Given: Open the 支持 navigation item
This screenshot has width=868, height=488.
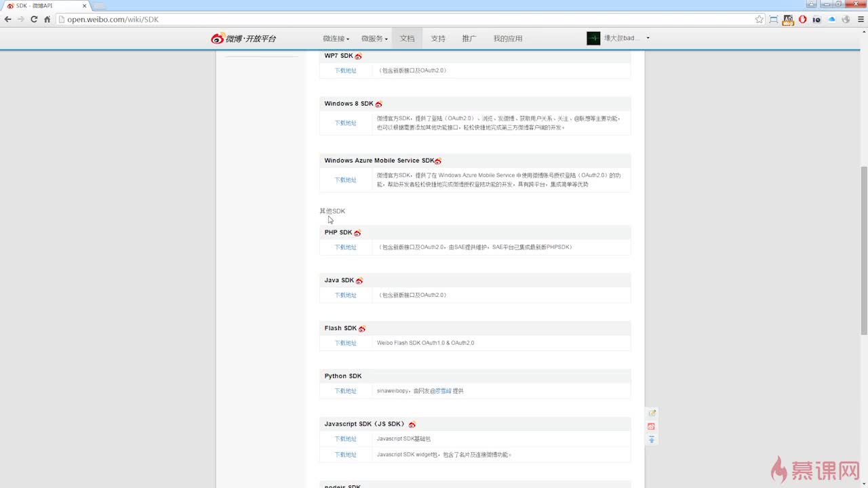Looking at the screenshot, I should tap(438, 39).
